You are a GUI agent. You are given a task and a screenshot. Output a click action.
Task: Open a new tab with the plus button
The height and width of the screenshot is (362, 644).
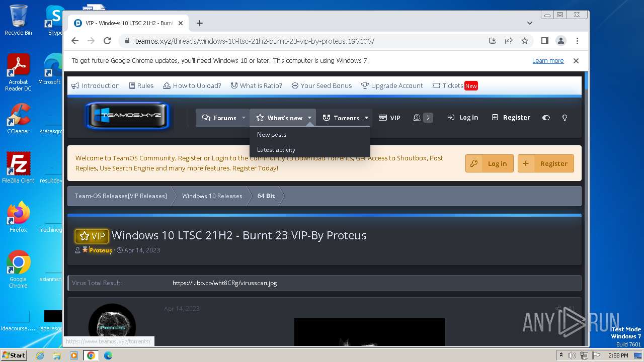click(x=200, y=23)
